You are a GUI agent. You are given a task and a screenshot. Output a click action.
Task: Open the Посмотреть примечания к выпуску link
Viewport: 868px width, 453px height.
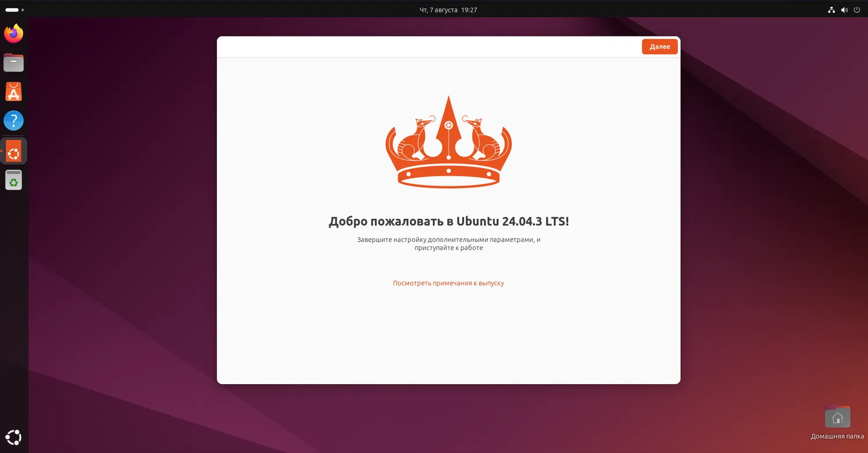point(448,283)
